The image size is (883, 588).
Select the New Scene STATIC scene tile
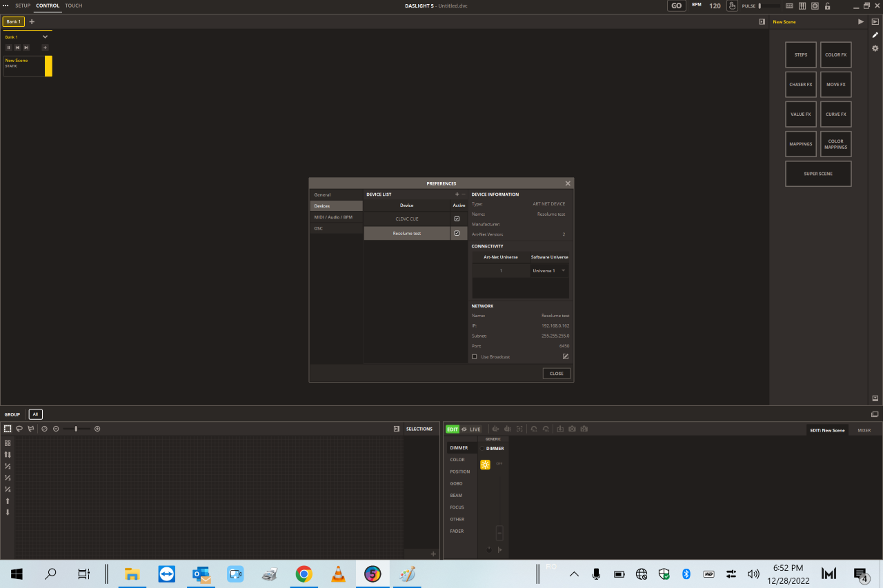point(28,65)
